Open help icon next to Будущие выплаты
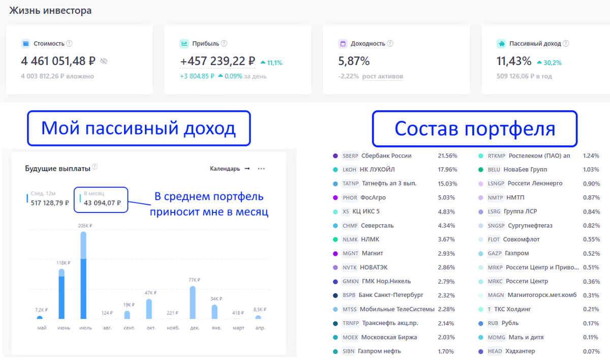 point(95,167)
